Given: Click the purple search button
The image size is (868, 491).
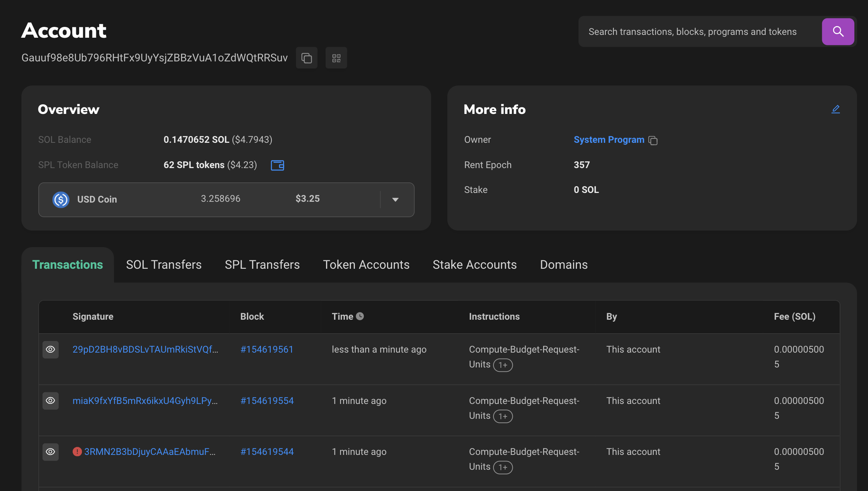Looking at the screenshot, I should tap(838, 31).
